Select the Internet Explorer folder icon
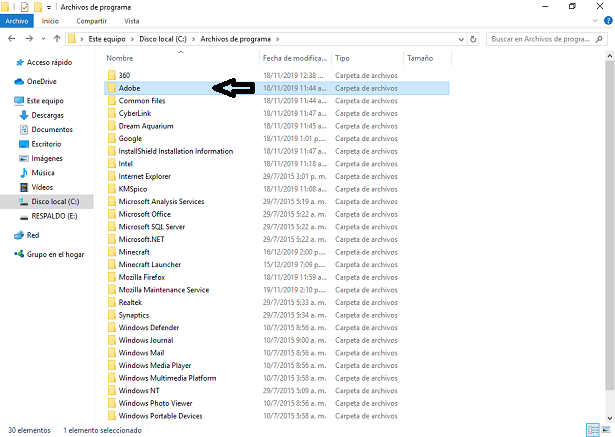Image resolution: width=615 pixels, height=437 pixels. click(112, 176)
